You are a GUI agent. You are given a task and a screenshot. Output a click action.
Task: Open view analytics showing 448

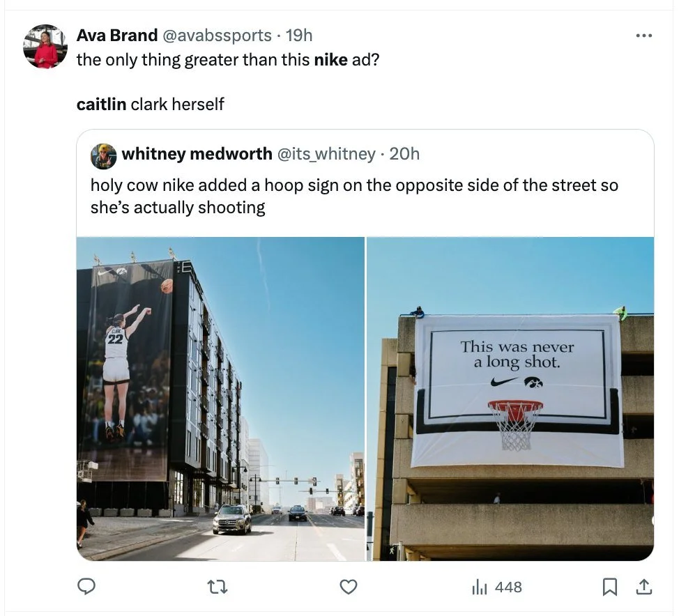click(496, 587)
